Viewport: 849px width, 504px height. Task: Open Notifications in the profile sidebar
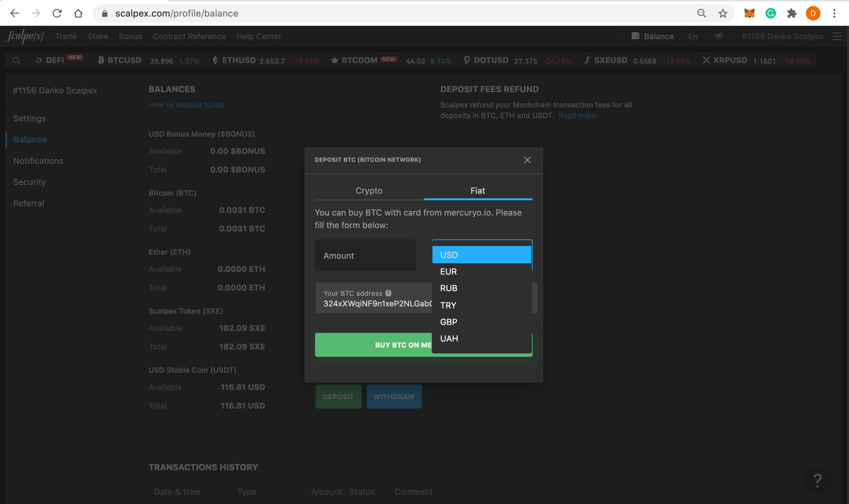click(38, 160)
